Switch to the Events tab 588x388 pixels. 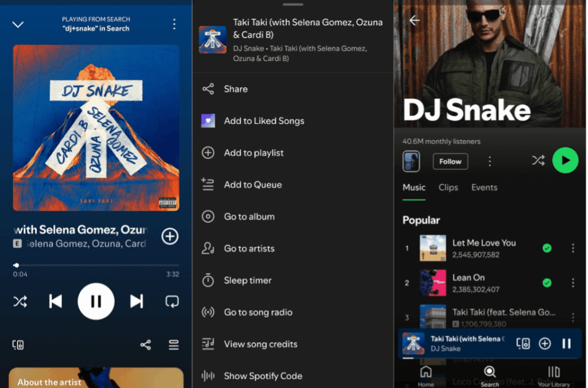(484, 187)
